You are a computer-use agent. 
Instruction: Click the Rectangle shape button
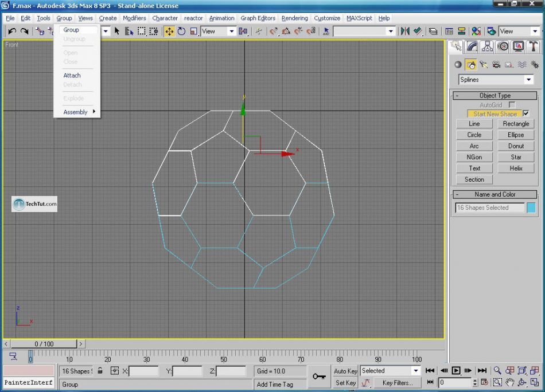pos(516,124)
